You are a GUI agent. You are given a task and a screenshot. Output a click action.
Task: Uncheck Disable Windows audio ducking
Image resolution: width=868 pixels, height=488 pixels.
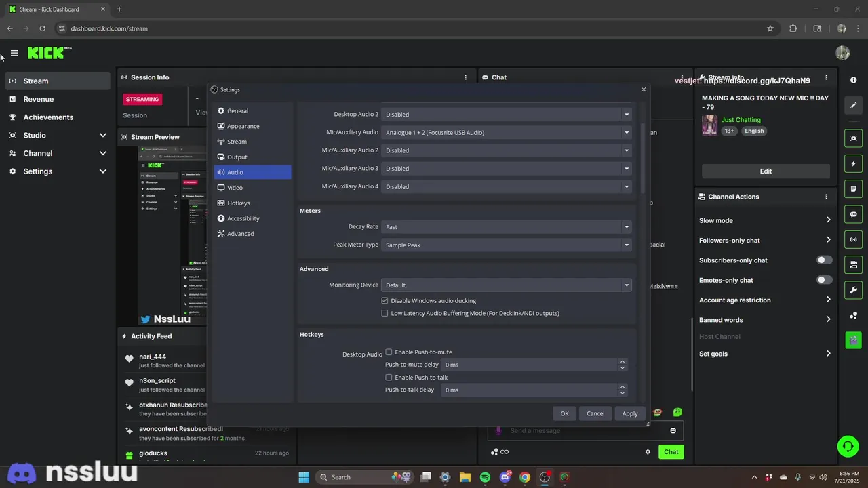[384, 300]
